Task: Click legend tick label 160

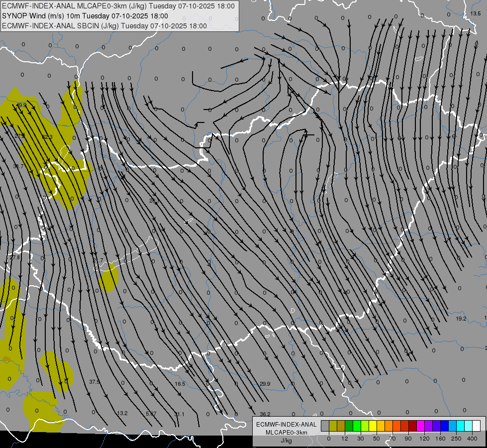Action: point(440,439)
